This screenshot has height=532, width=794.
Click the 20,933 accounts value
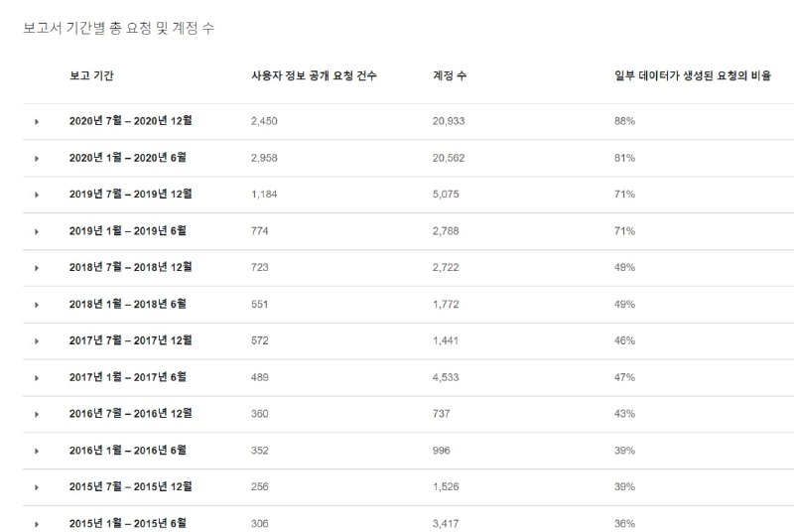(449, 121)
